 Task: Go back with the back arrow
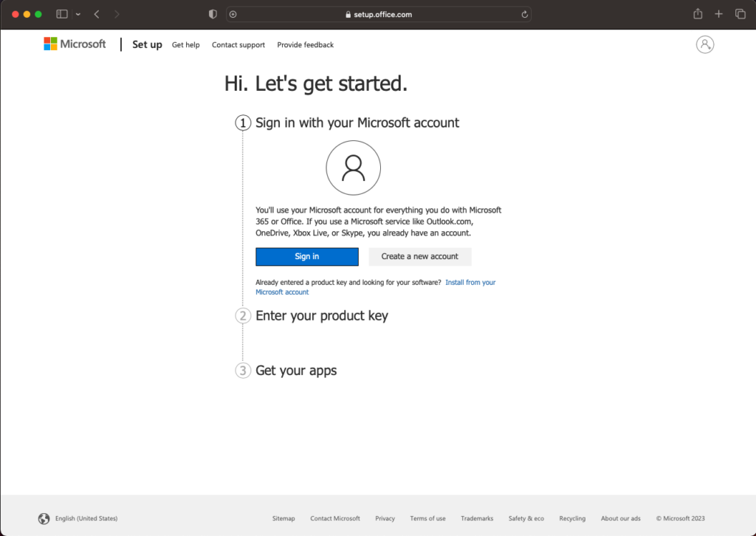pos(97,14)
